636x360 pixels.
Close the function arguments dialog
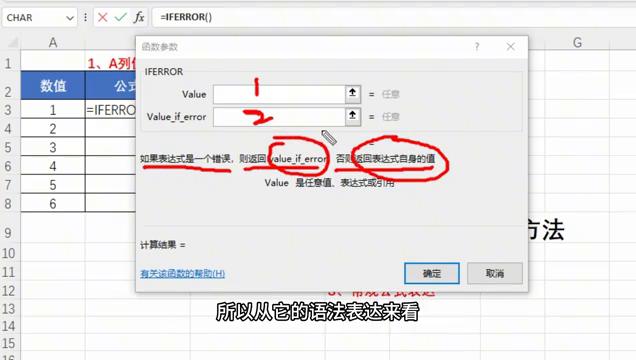pos(511,47)
